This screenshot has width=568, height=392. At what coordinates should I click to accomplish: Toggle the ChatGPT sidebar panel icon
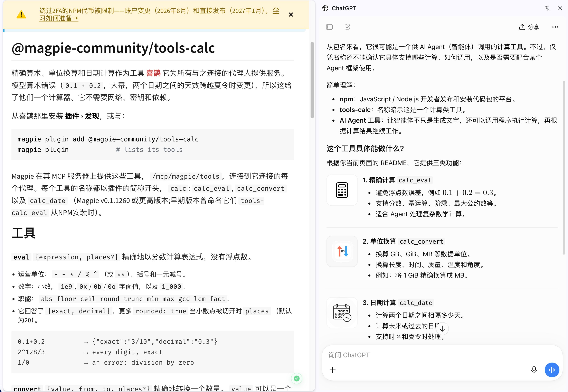(329, 27)
